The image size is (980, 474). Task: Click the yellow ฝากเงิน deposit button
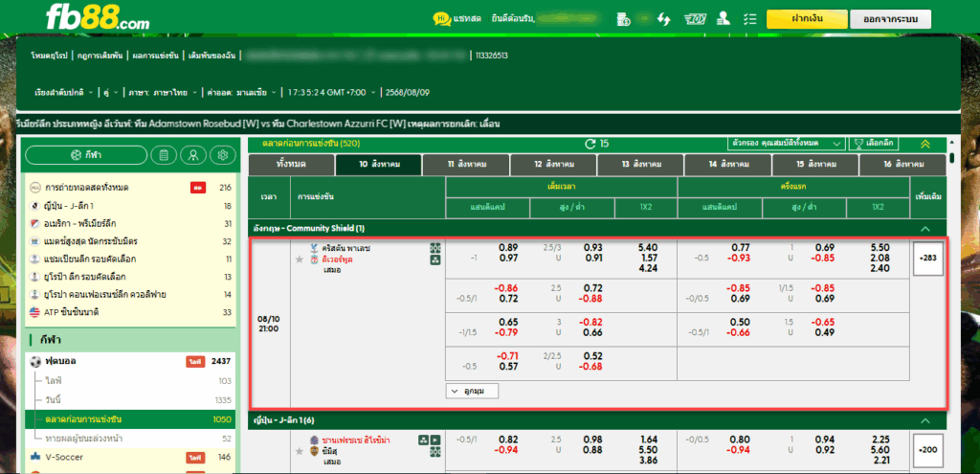(806, 19)
